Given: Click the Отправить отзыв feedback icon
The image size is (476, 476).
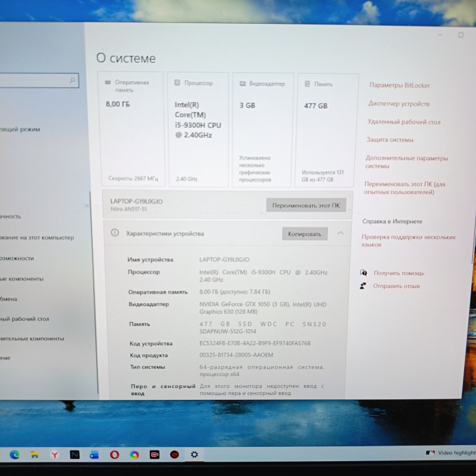Looking at the screenshot, I should pyautogui.click(x=363, y=286).
